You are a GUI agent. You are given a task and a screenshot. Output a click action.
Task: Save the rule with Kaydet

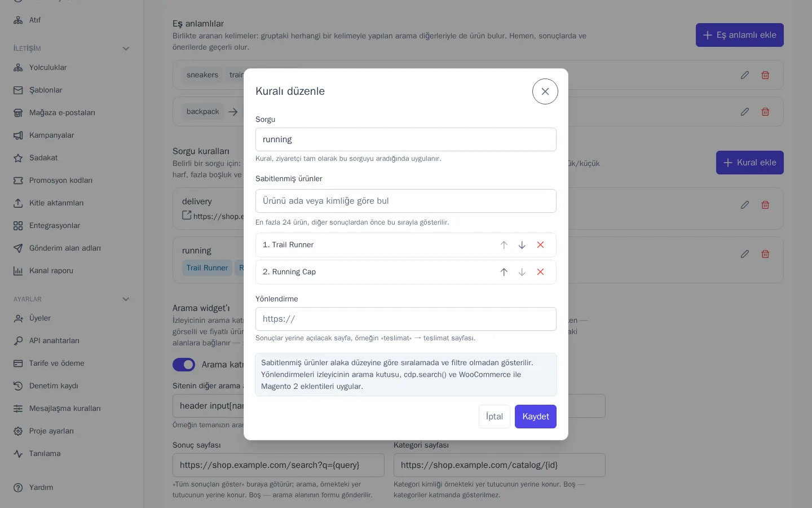click(536, 417)
